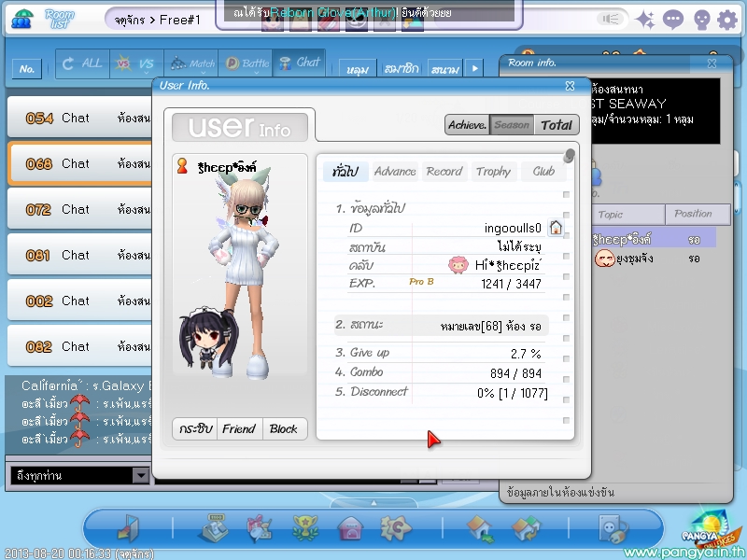
Task: Select the Chat room filter
Action: (x=299, y=63)
